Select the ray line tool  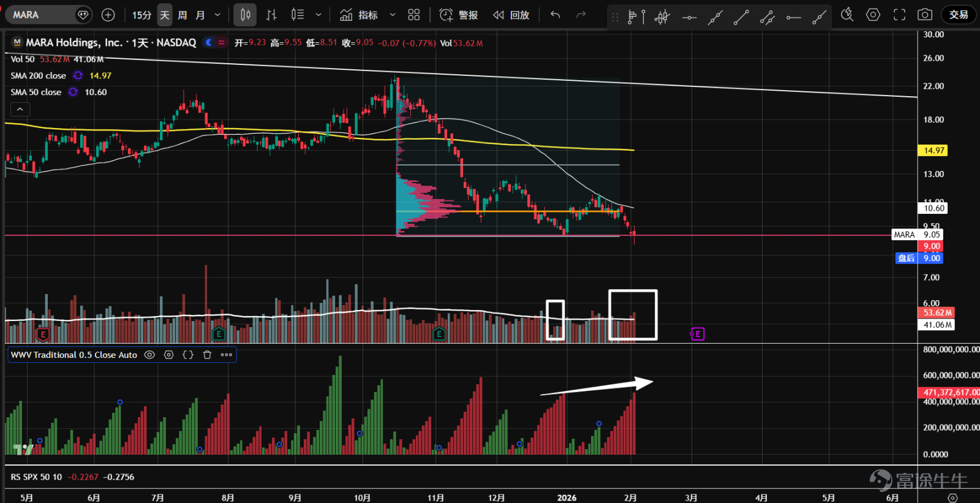coord(820,17)
